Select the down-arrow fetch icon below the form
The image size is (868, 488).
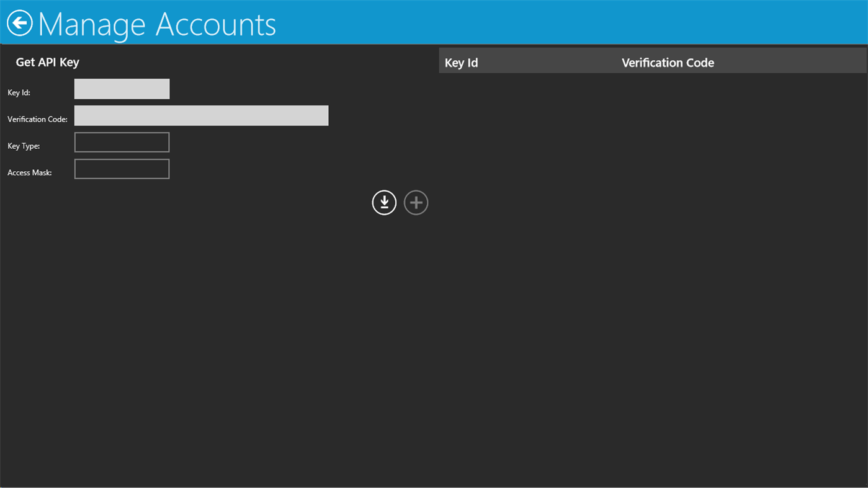tap(384, 202)
